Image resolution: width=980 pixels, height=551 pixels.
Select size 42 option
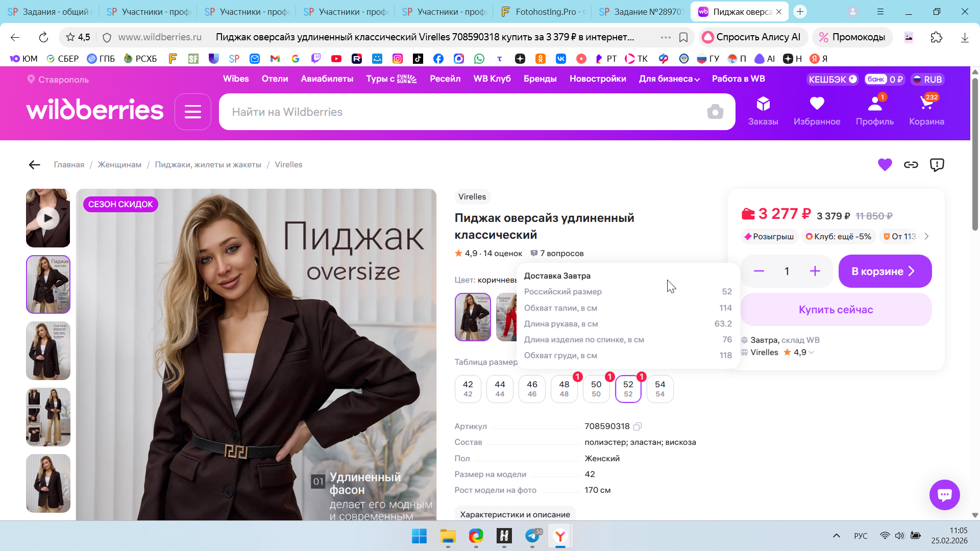(x=468, y=389)
